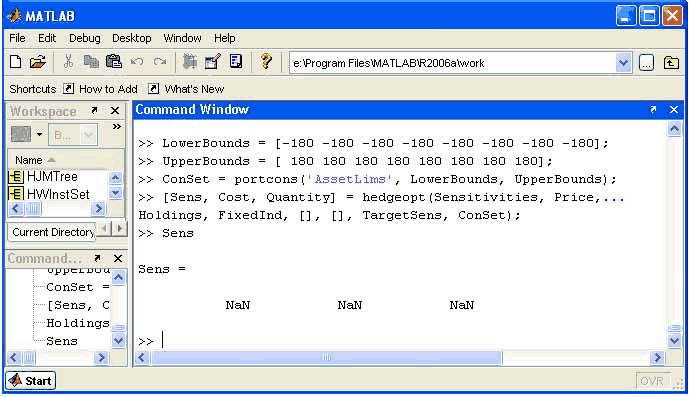Click Command History scroll up arrow
This screenshot has width=689, height=397.
click(x=118, y=277)
